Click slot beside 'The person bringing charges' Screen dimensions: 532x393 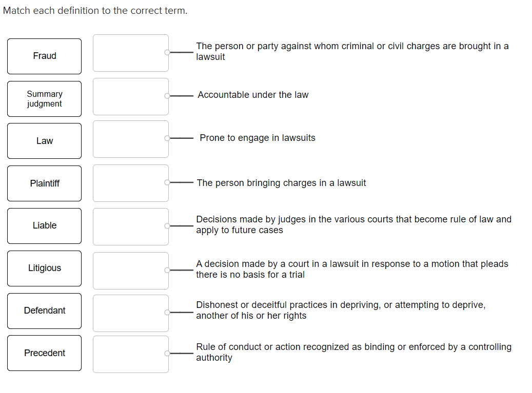(131, 183)
